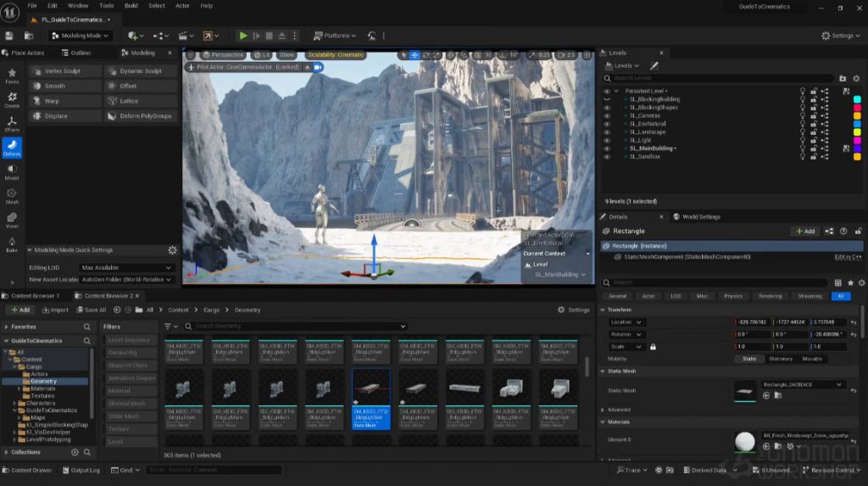868x486 pixels.
Task: Open New Asset Location dropdown
Action: click(x=126, y=280)
